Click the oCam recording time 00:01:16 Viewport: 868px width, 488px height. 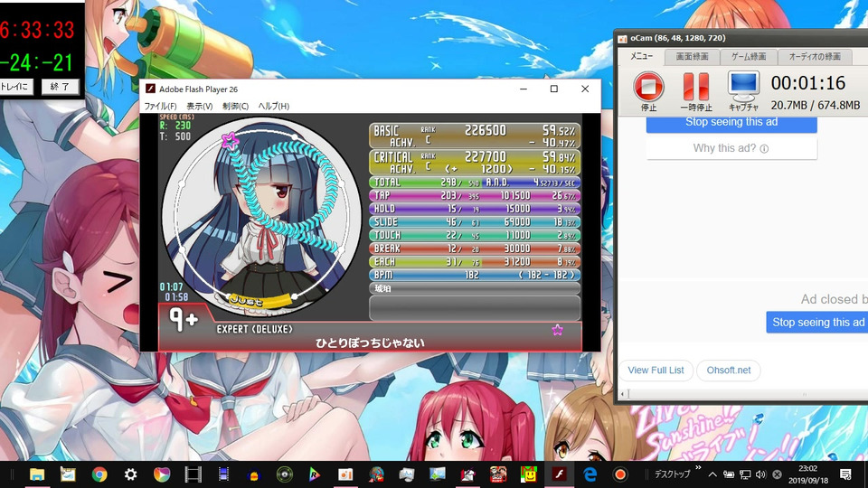click(808, 83)
